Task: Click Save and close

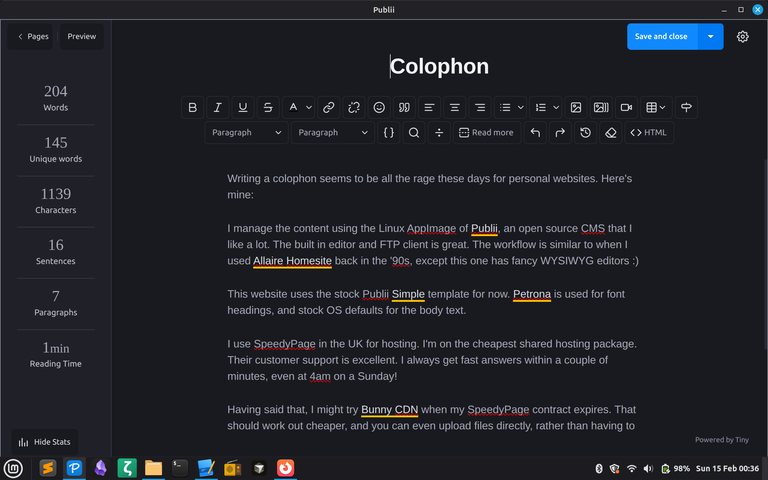Action: point(662,37)
